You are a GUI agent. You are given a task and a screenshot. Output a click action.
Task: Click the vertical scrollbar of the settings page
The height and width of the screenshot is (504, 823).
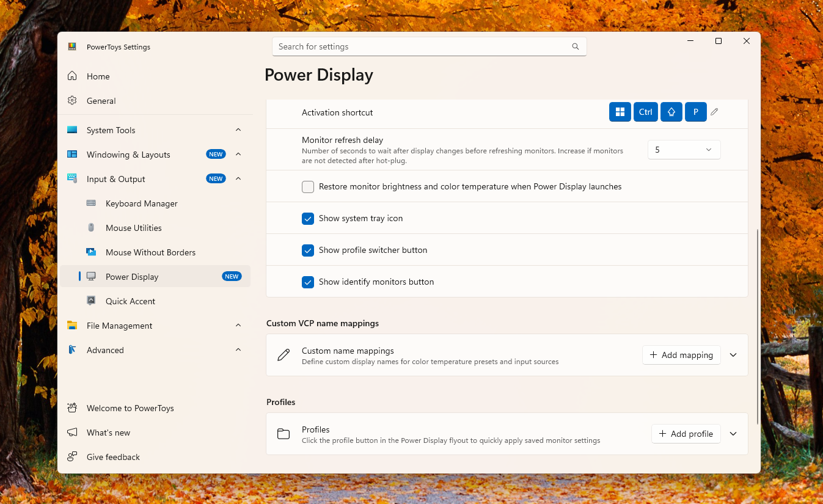(758, 326)
